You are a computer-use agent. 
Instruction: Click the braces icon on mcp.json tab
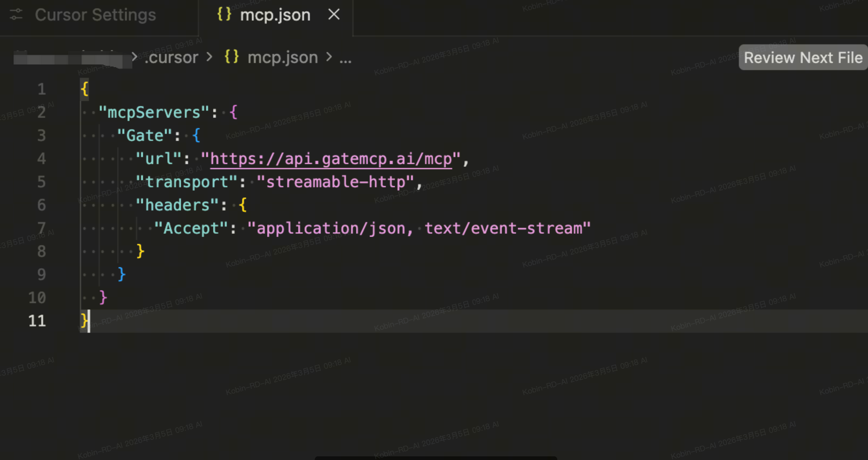pos(224,14)
